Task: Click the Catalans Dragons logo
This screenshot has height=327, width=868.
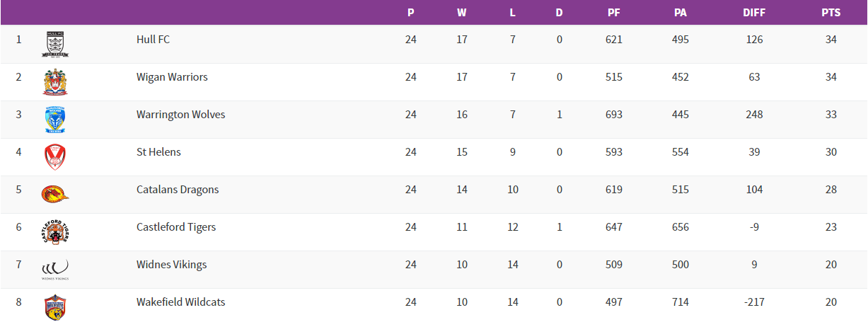Action: click(x=55, y=194)
